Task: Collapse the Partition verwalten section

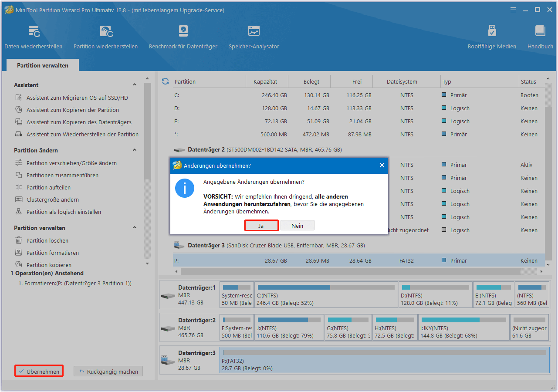Action: 135,228
